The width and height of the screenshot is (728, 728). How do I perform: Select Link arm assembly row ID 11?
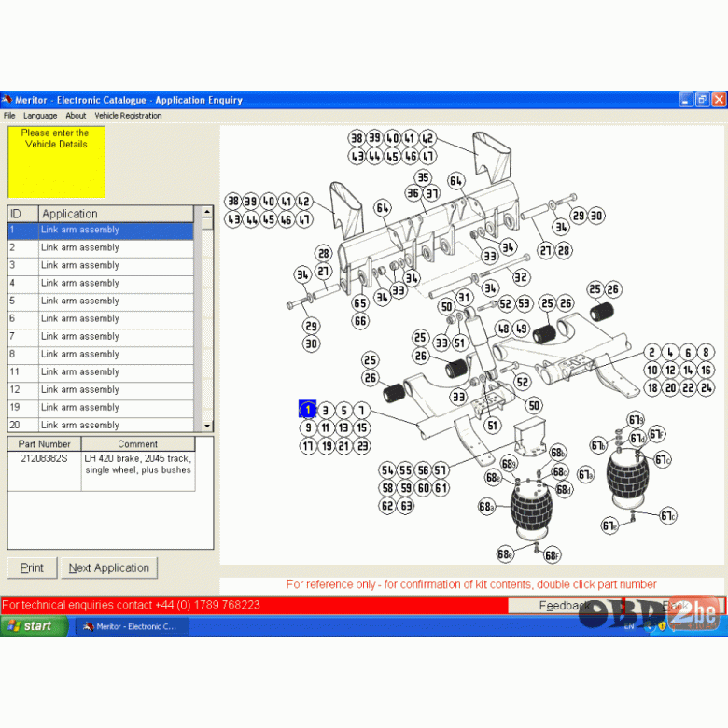coord(101,372)
